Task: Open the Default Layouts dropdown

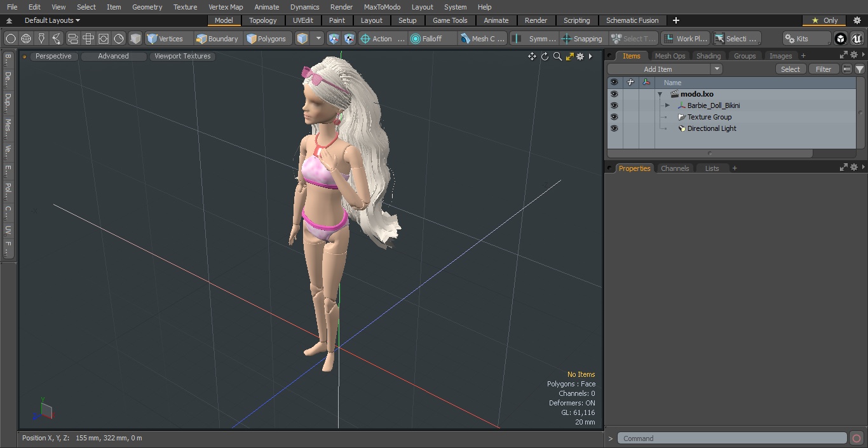Action: pos(52,20)
